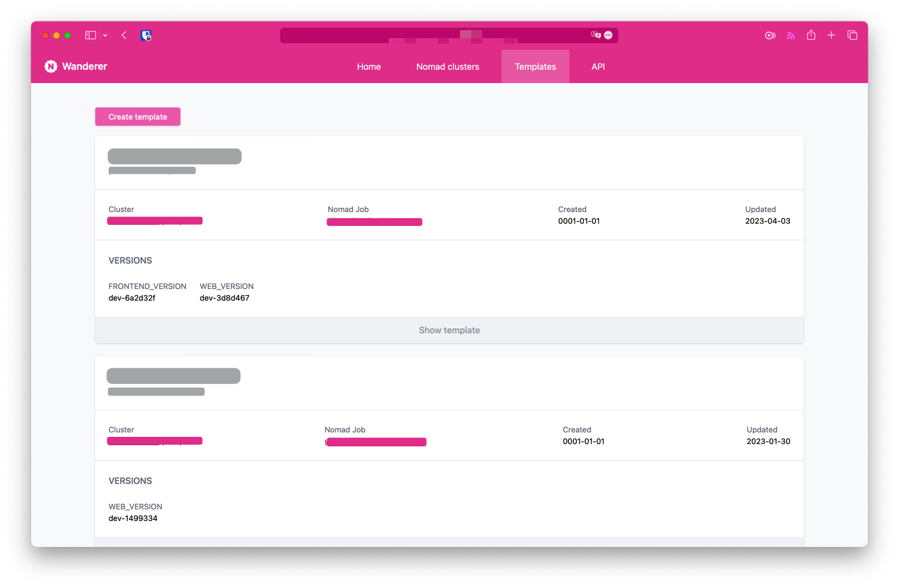Image resolution: width=899 pixels, height=588 pixels.
Task: Open the sidebar dropdown chevron
Action: pos(105,35)
